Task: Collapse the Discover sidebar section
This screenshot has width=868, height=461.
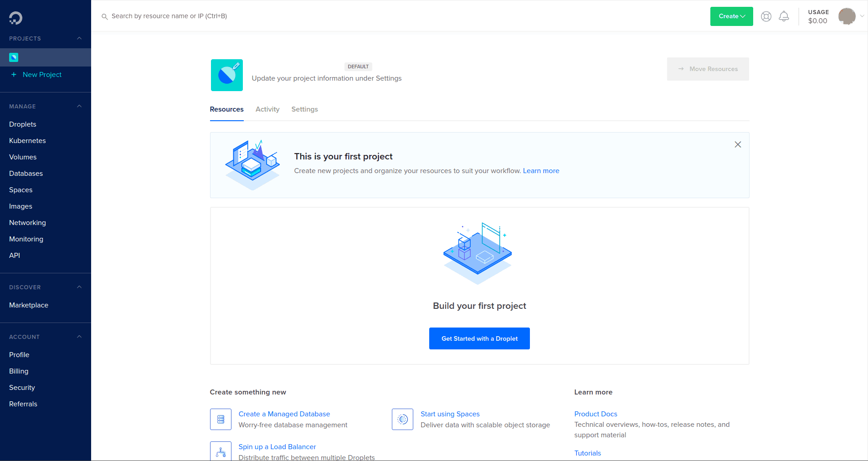Action: [x=79, y=287]
